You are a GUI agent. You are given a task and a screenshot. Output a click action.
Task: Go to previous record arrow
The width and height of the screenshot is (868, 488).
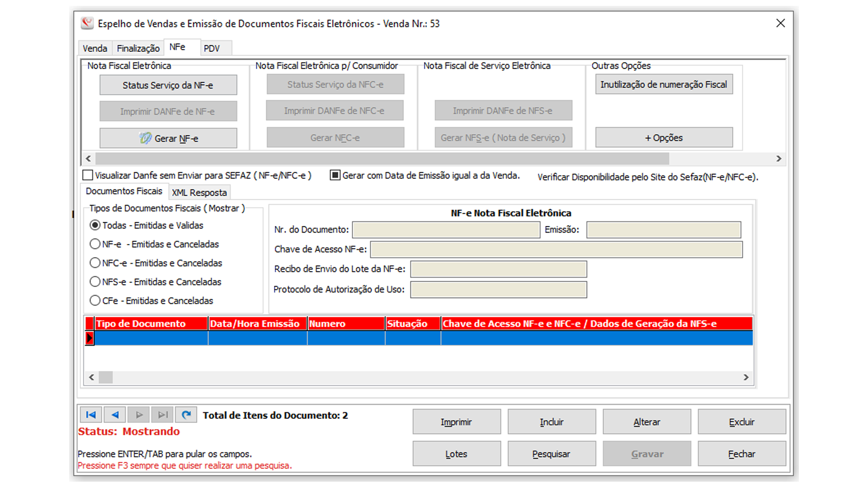[x=115, y=415]
